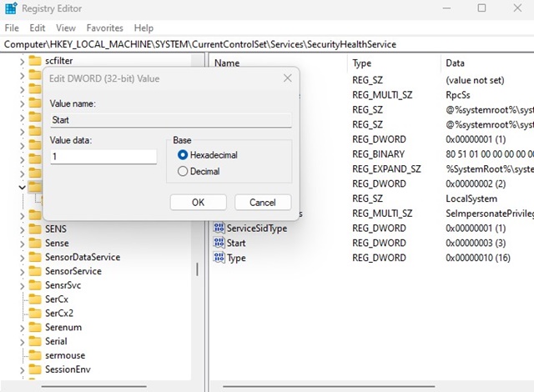
Task: Click the Registry Editor app icon
Action: click(x=11, y=8)
